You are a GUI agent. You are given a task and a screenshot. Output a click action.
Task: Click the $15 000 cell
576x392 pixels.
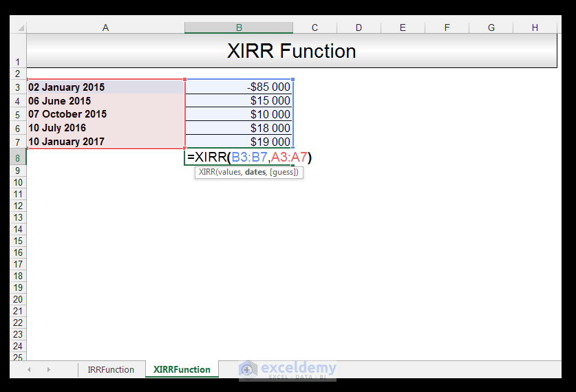point(239,100)
